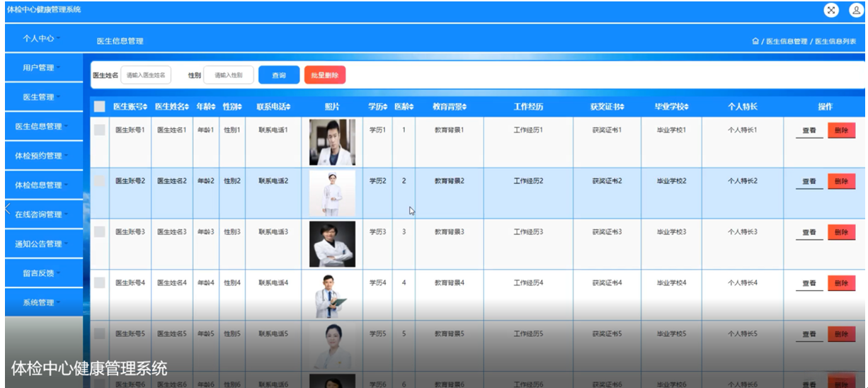The width and height of the screenshot is (868, 388).
Task: Expand the 个人中心 sidebar menu
Action: pyautogui.click(x=42, y=38)
